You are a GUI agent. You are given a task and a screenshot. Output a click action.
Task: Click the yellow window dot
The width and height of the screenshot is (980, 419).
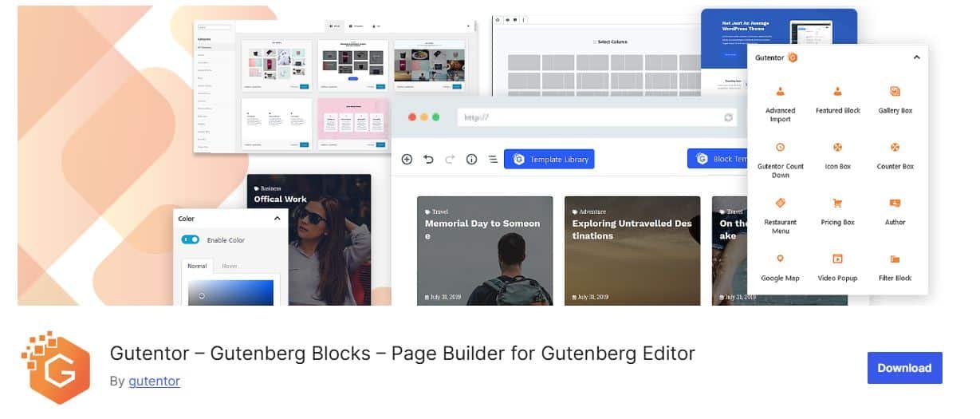[x=424, y=117]
